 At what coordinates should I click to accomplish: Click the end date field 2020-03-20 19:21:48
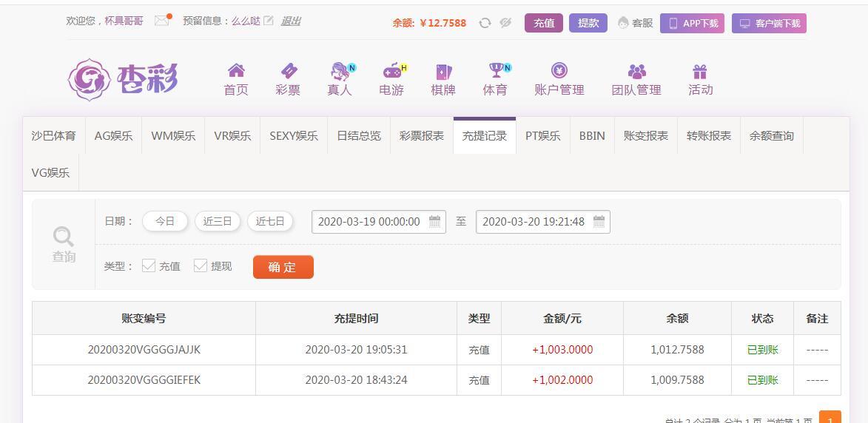[x=543, y=222]
